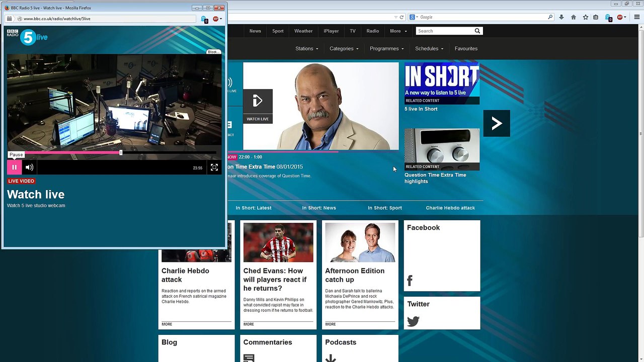The height and width of the screenshot is (362, 644).
Task: Click the BBC search magnifier icon
Action: click(477, 31)
